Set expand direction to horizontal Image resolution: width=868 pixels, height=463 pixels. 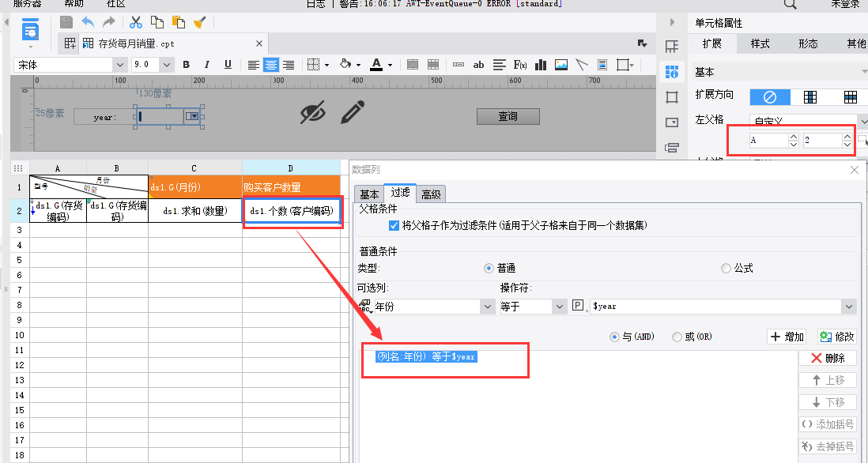tap(851, 97)
